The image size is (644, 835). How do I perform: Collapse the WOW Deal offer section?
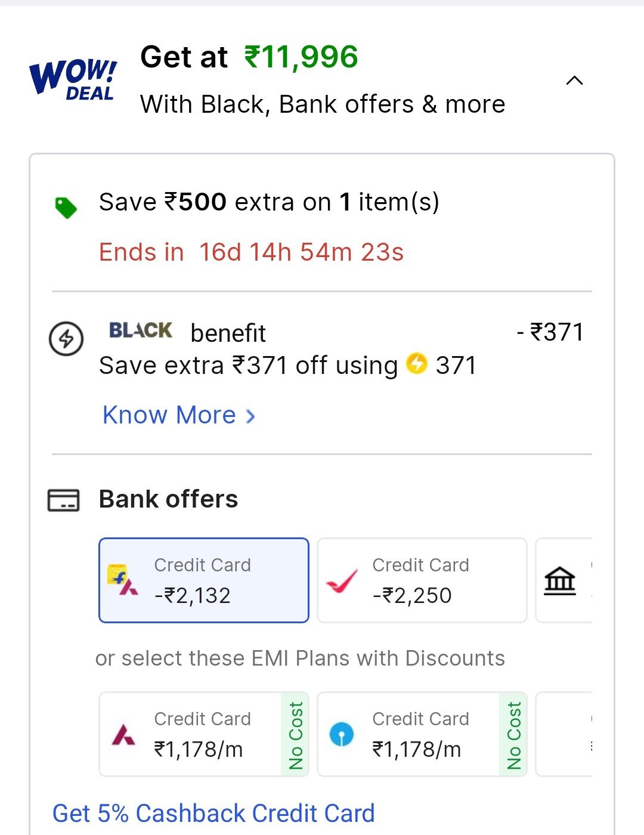point(574,81)
